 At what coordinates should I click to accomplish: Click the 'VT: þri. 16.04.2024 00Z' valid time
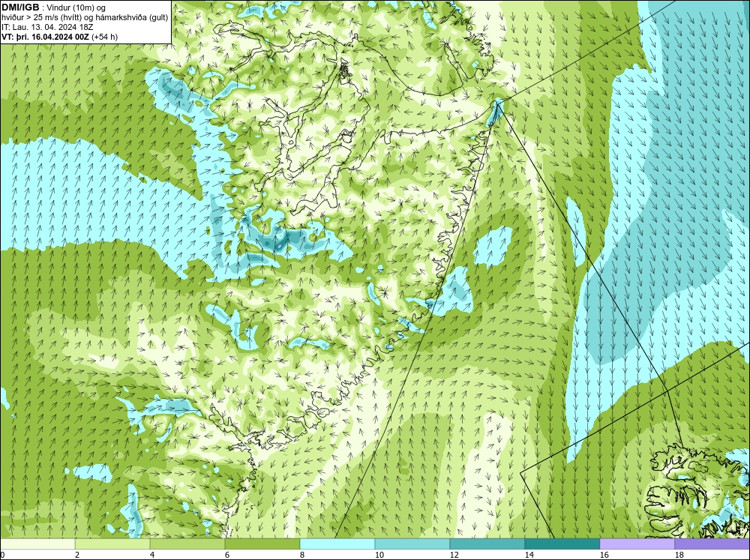pos(45,36)
